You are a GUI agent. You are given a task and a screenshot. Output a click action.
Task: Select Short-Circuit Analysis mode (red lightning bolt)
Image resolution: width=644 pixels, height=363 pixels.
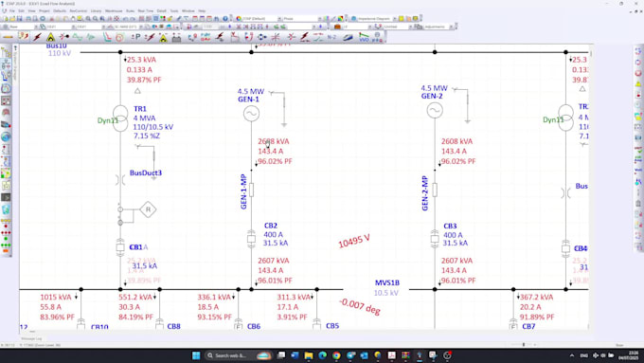click(37, 37)
